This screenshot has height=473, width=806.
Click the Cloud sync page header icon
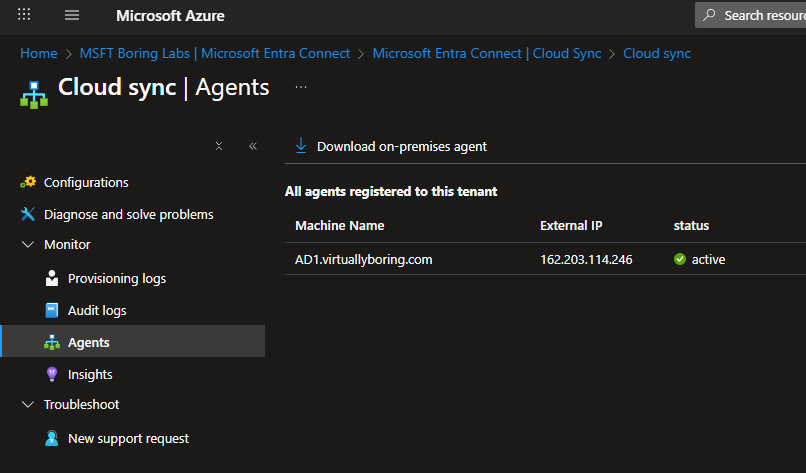point(34,95)
